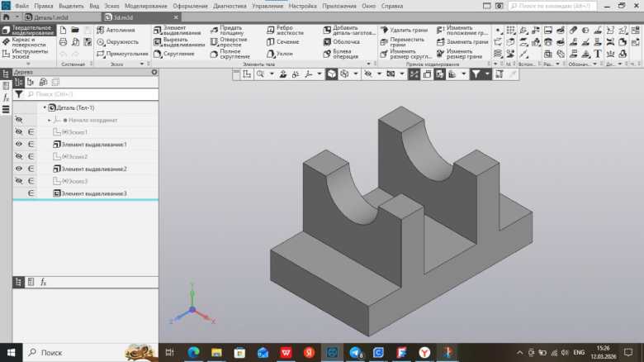Select the Автолиния sketch tool
This screenshot has width=644, height=362.
(120, 30)
